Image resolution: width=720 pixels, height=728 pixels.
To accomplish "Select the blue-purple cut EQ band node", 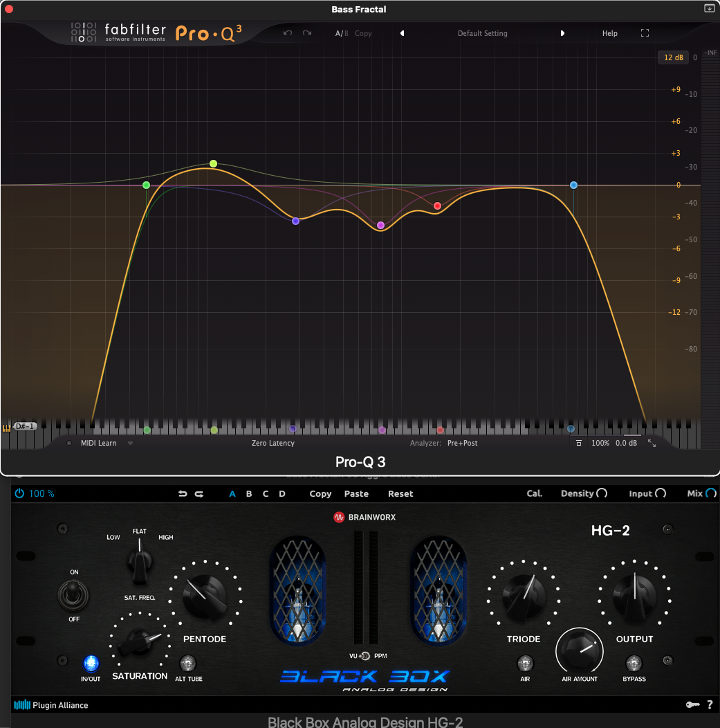I will [295, 221].
